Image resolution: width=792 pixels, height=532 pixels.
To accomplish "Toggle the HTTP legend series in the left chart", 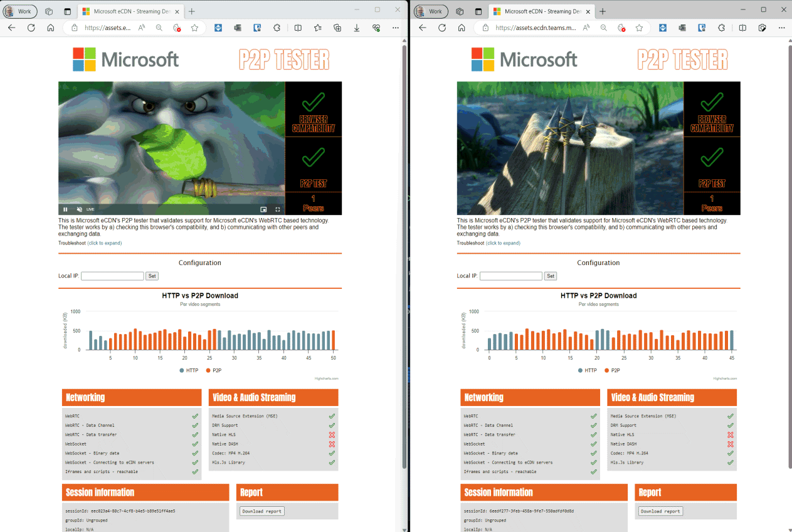I will tap(189, 370).
